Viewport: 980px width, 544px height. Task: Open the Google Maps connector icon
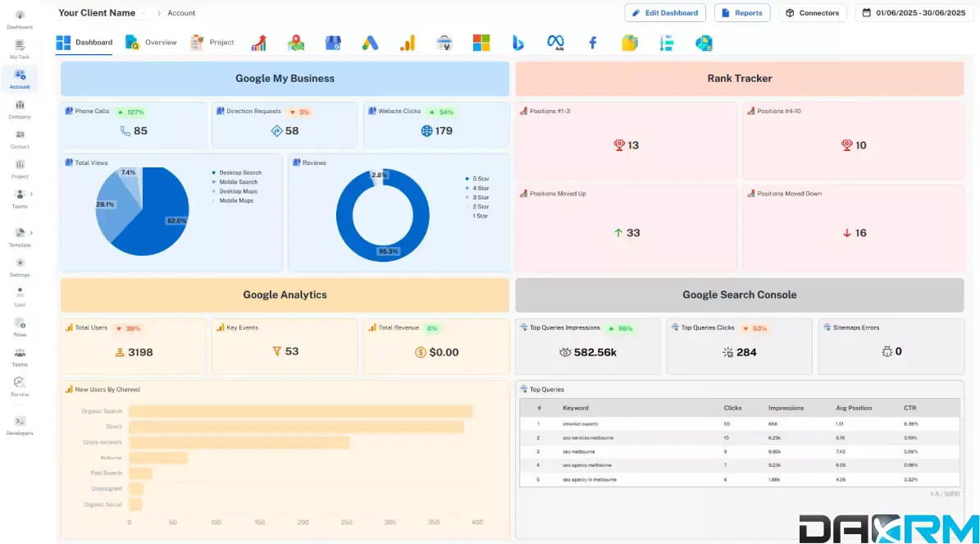tap(296, 42)
